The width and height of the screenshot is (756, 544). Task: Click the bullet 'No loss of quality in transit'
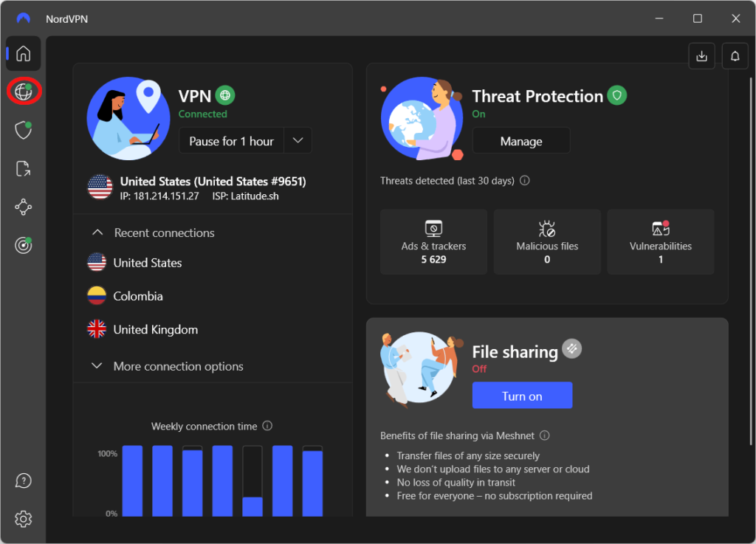(x=456, y=482)
